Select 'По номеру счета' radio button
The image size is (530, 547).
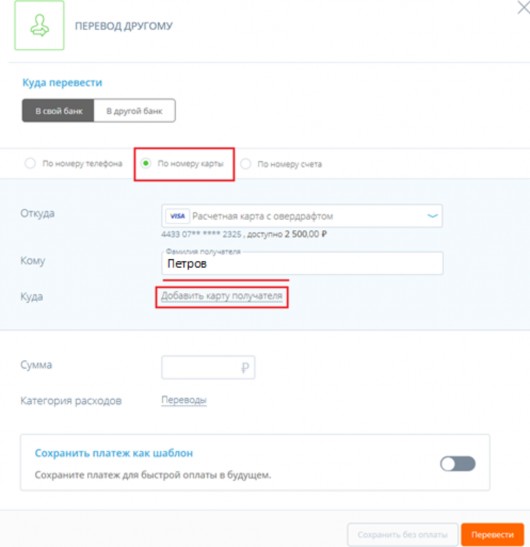click(x=246, y=164)
